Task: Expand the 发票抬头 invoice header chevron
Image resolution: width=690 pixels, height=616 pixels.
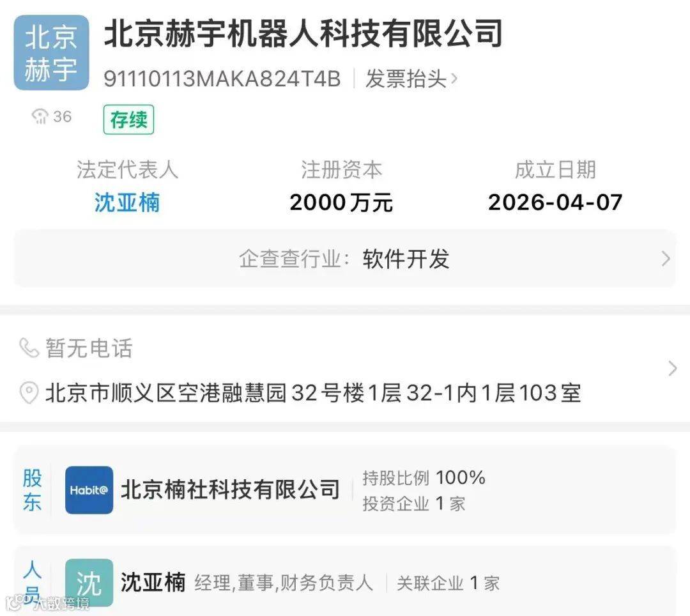Action: (454, 79)
